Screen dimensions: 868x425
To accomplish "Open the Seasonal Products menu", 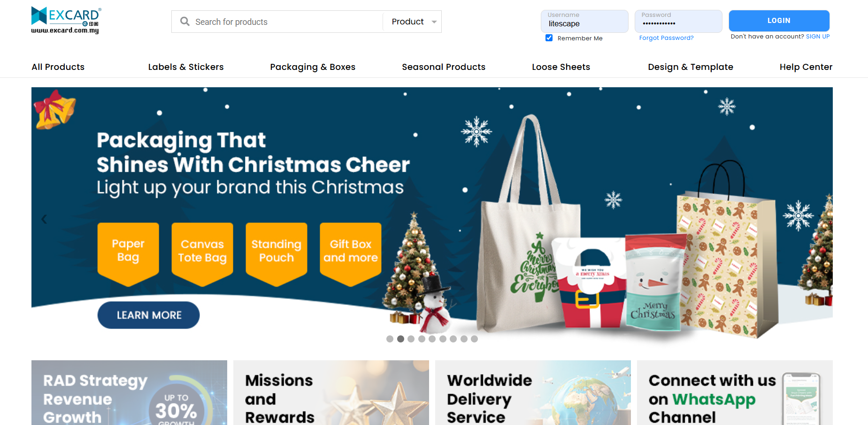I will coord(444,67).
